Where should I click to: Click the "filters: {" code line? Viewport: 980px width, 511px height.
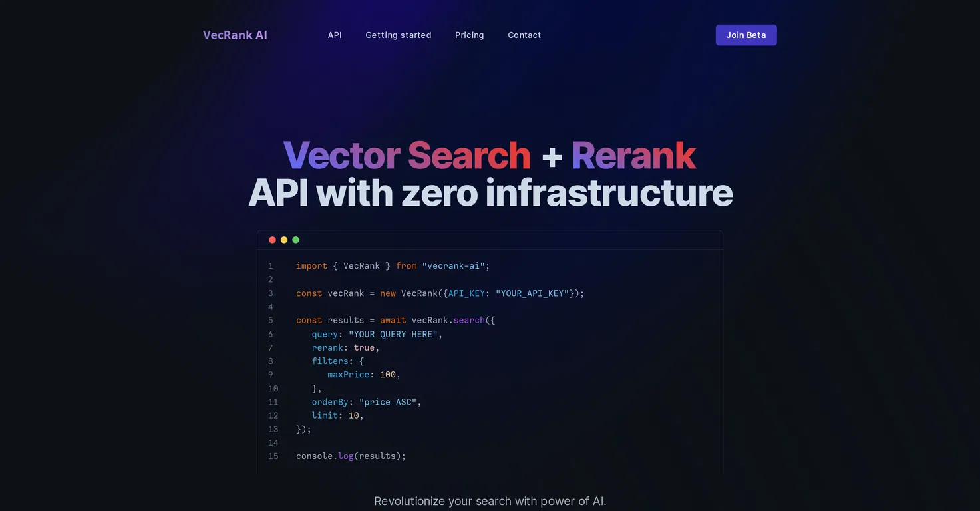[x=338, y=361]
